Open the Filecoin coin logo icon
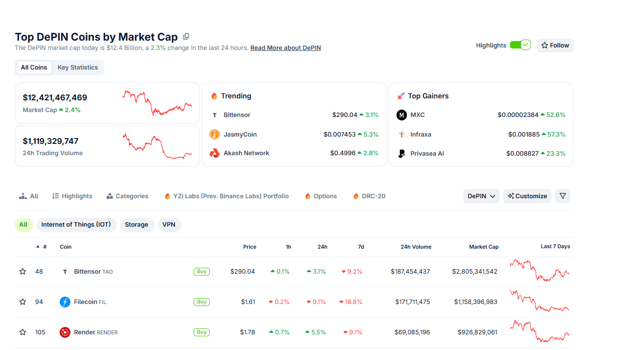644x350 pixels. click(65, 302)
